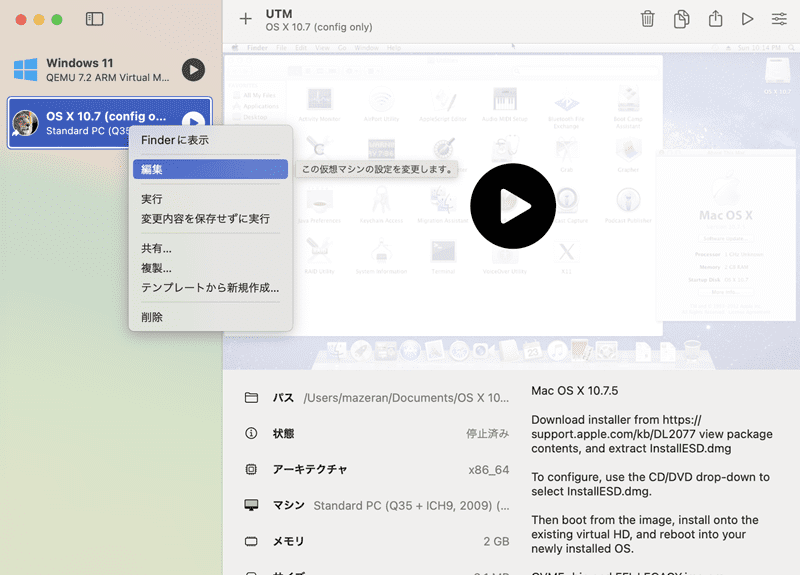Click the OS X 10.7 row play button
The height and width of the screenshot is (575, 800).
[x=194, y=121]
